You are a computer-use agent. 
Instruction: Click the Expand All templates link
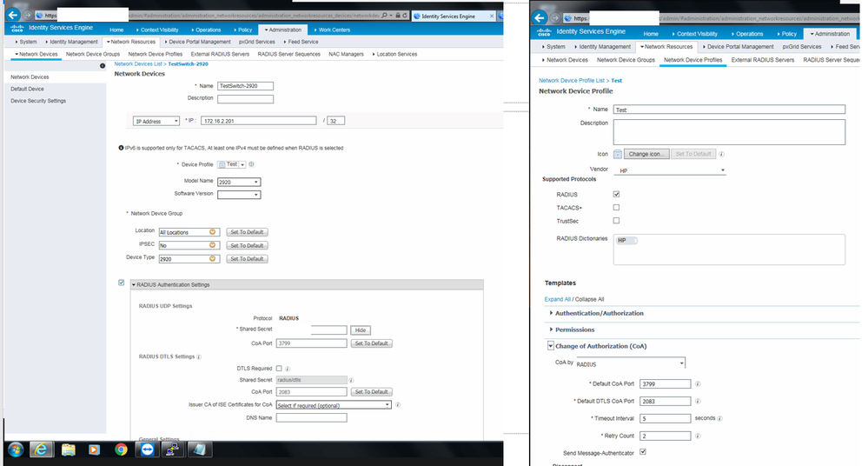tap(557, 299)
